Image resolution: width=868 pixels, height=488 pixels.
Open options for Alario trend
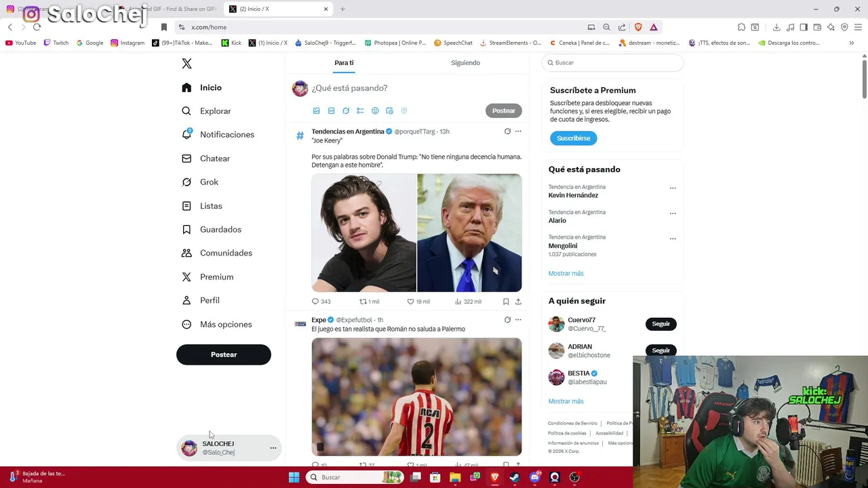(673, 213)
